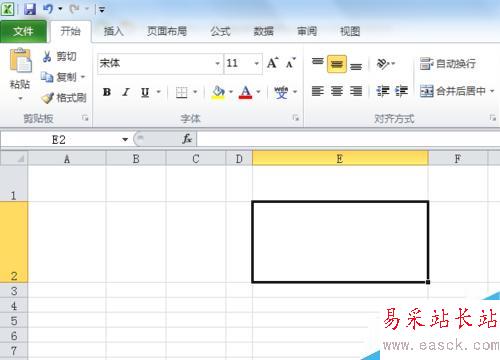Viewport: 500px width, 360px height.
Task: Click 剪切 (Cut) scissors button
Action: coord(59,56)
